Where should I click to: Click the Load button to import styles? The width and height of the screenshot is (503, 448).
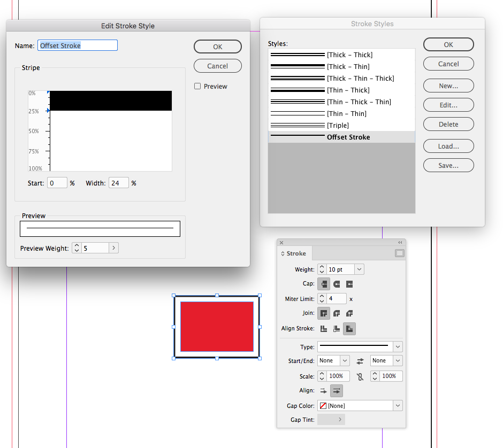(x=448, y=146)
